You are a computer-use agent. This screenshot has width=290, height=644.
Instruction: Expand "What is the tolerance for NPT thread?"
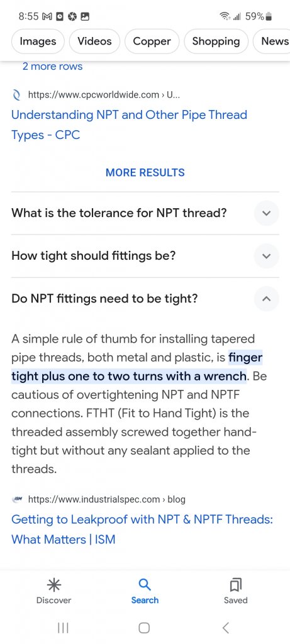coord(145,213)
